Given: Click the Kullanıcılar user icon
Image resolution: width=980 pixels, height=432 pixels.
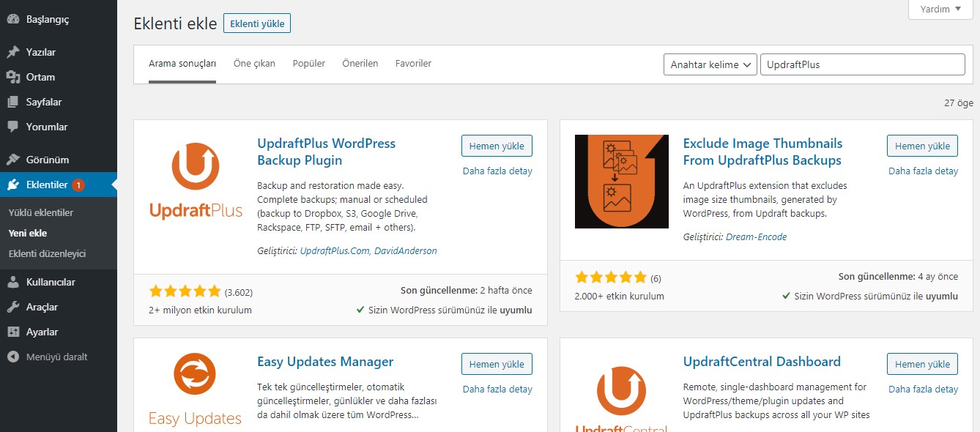Looking at the screenshot, I should pos(13,282).
